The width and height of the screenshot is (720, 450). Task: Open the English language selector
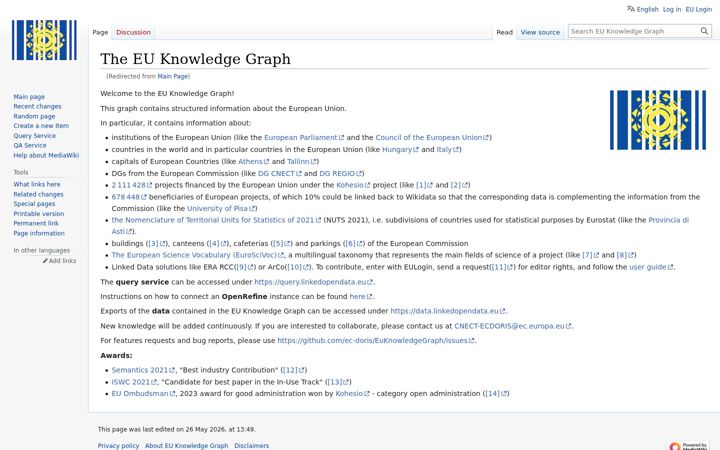click(x=647, y=9)
